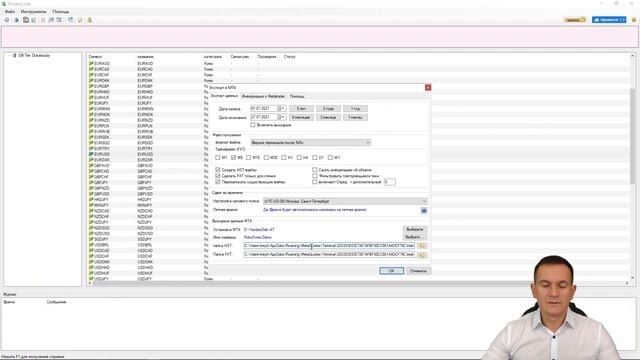Image resolution: width=640 pixels, height=360 pixels.
Task: Enable the H4 timeframe checkbox
Action: [299, 158]
